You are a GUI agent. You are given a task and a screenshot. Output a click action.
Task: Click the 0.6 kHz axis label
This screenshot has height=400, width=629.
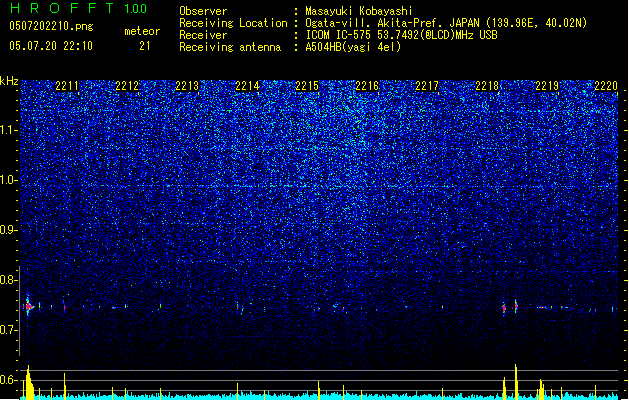click(x=8, y=380)
